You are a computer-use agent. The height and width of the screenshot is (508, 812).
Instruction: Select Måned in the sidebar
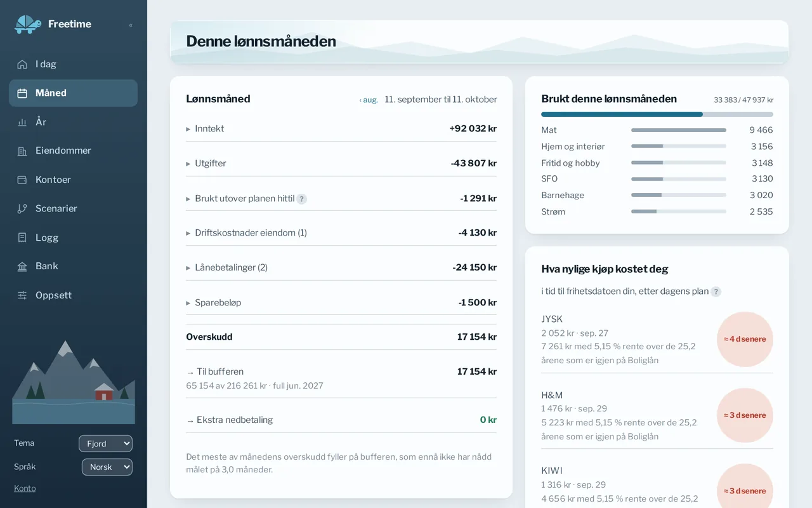point(73,93)
